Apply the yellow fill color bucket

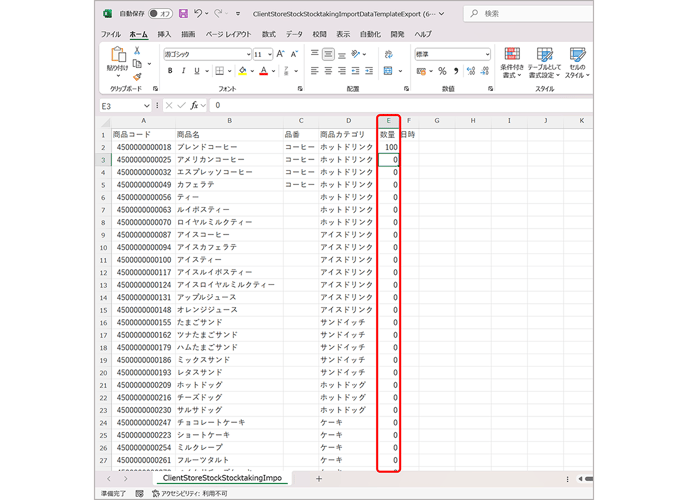tap(243, 71)
